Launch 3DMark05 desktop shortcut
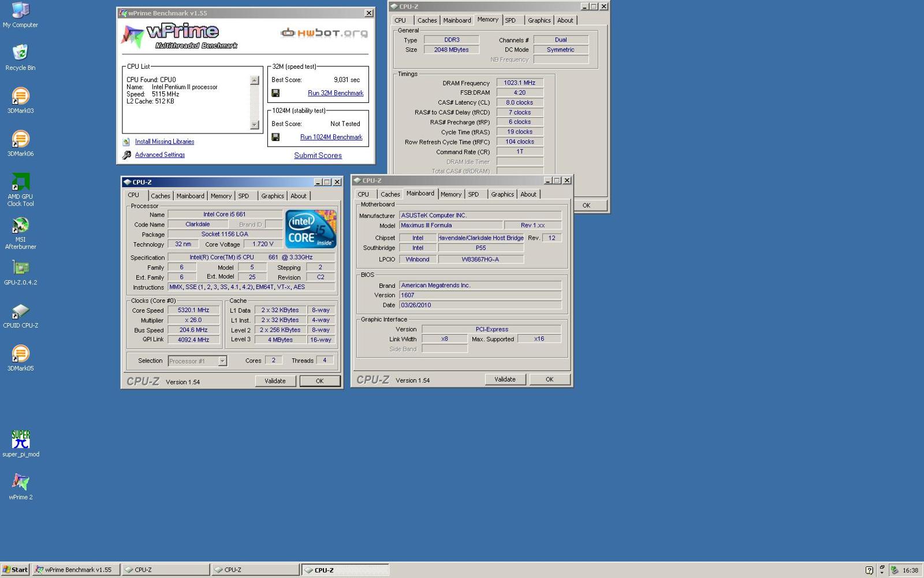This screenshot has width=924, height=578. click(20, 358)
